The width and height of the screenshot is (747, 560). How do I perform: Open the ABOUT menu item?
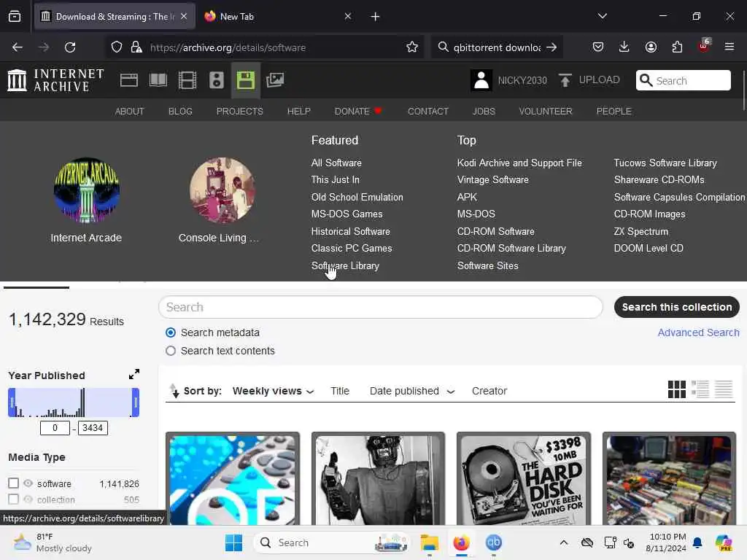pyautogui.click(x=130, y=111)
